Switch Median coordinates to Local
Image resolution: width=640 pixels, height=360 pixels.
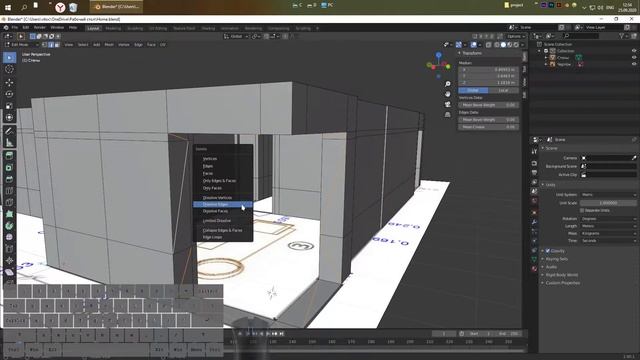(504, 90)
